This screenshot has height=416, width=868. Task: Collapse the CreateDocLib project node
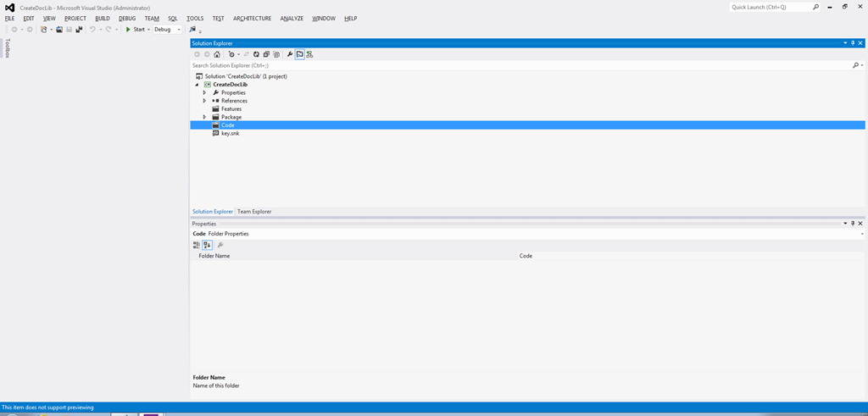[x=197, y=85]
